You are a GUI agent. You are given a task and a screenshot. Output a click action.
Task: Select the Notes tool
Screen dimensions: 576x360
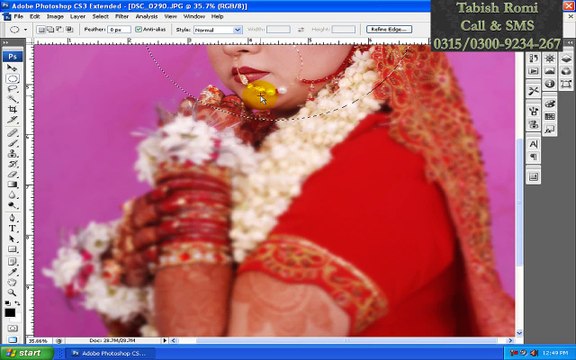12,262
